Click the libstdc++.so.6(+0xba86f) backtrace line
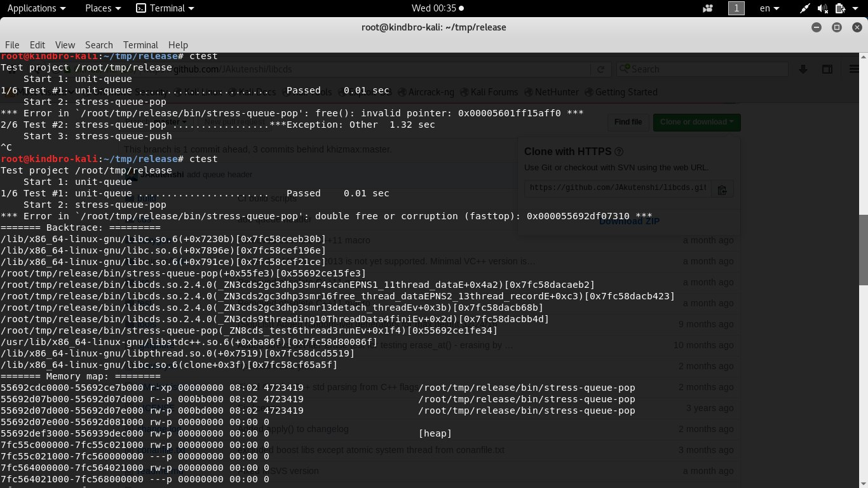The height and width of the screenshot is (488, 868). (189, 342)
